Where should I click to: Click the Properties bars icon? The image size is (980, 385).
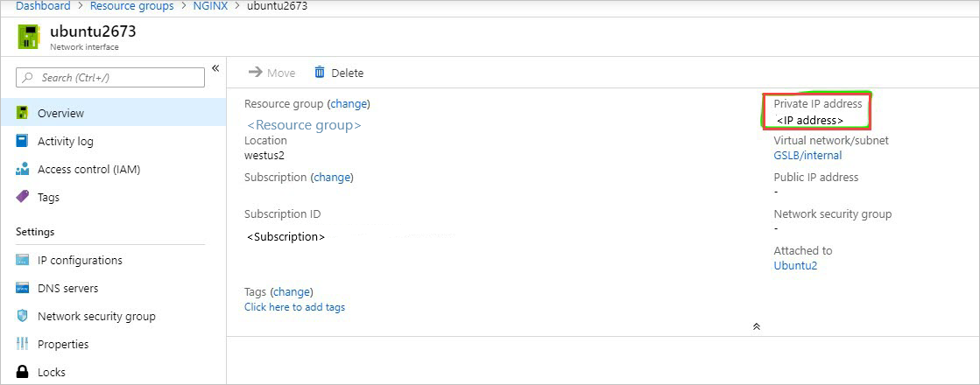23,344
